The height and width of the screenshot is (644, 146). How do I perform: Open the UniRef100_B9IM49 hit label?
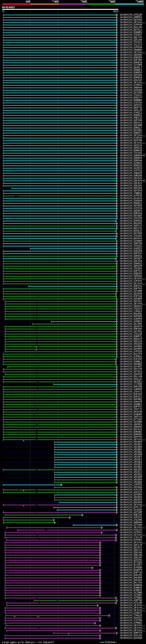point(131,20)
